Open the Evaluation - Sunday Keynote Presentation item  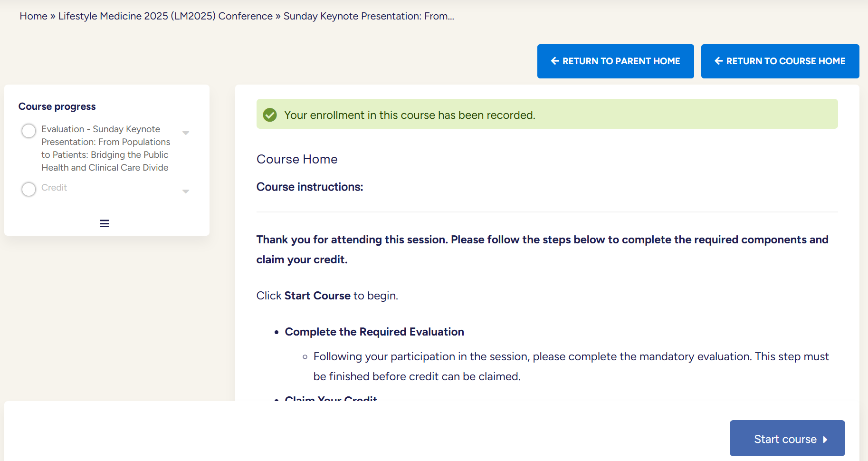click(x=105, y=148)
